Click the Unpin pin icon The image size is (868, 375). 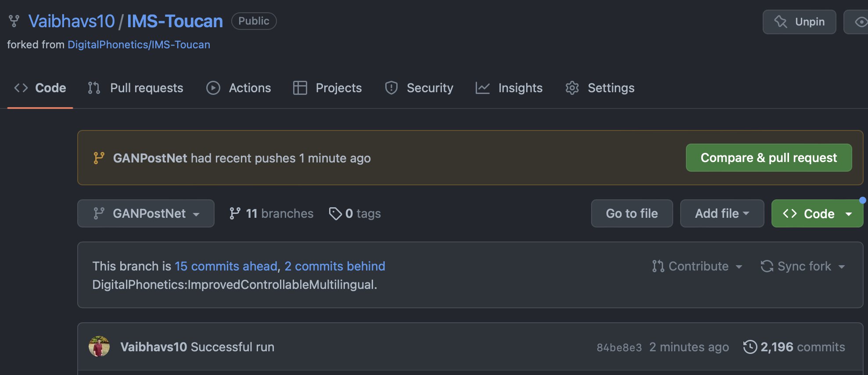click(x=781, y=22)
